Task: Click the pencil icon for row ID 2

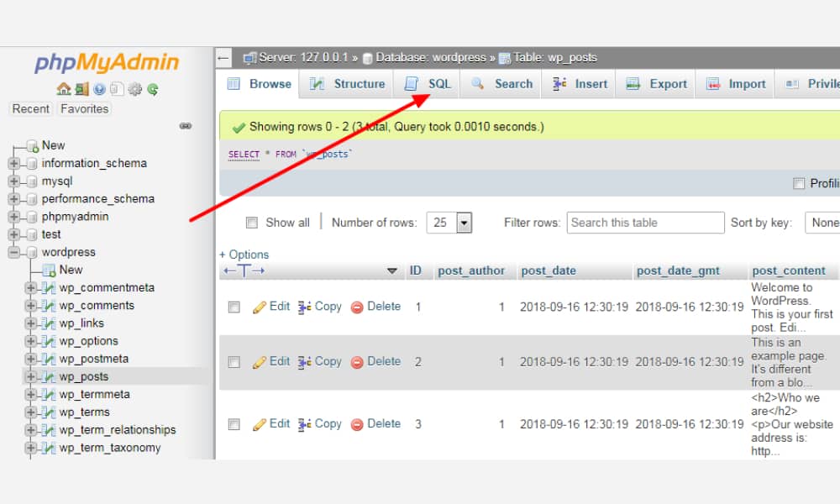Action: [x=260, y=362]
